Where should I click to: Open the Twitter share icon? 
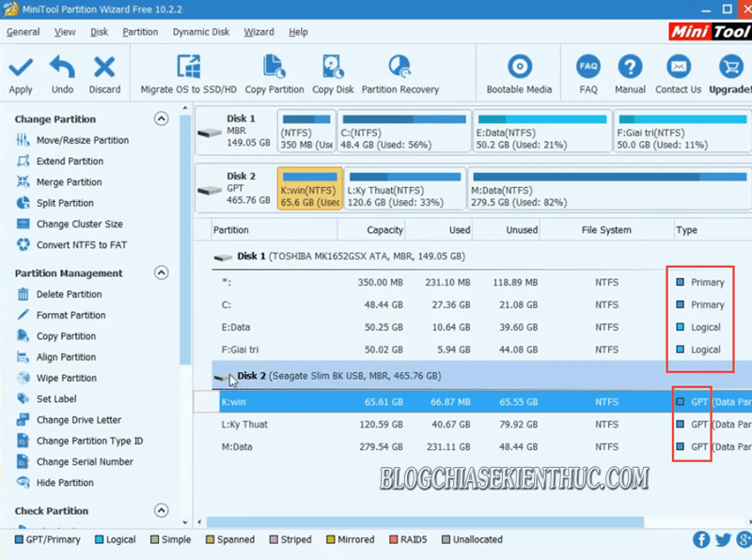(723, 540)
